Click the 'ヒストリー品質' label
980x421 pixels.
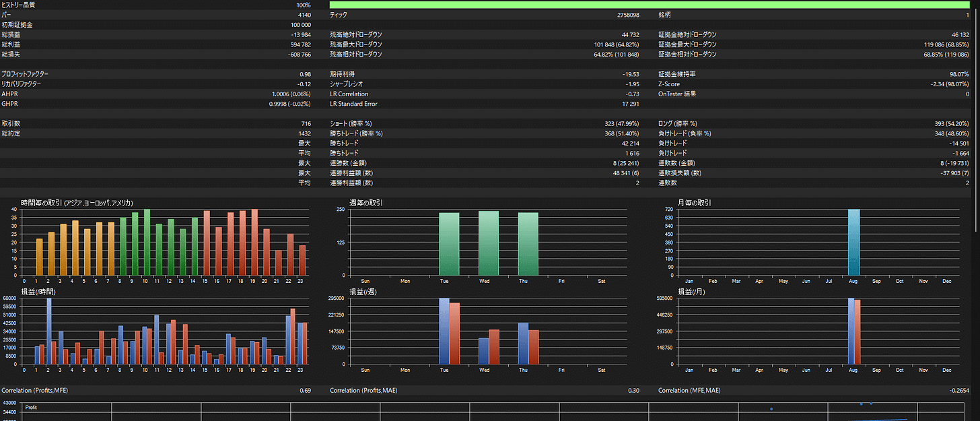(19, 5)
